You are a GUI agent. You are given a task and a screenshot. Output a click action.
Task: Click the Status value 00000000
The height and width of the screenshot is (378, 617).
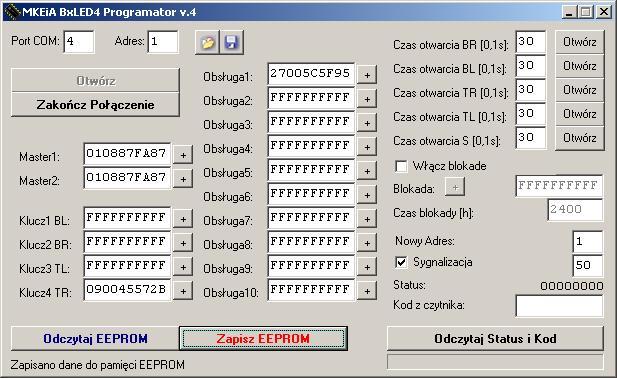pos(572,286)
